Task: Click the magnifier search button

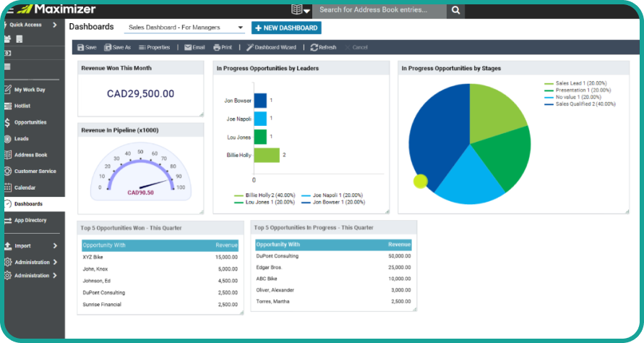Action: tap(456, 10)
